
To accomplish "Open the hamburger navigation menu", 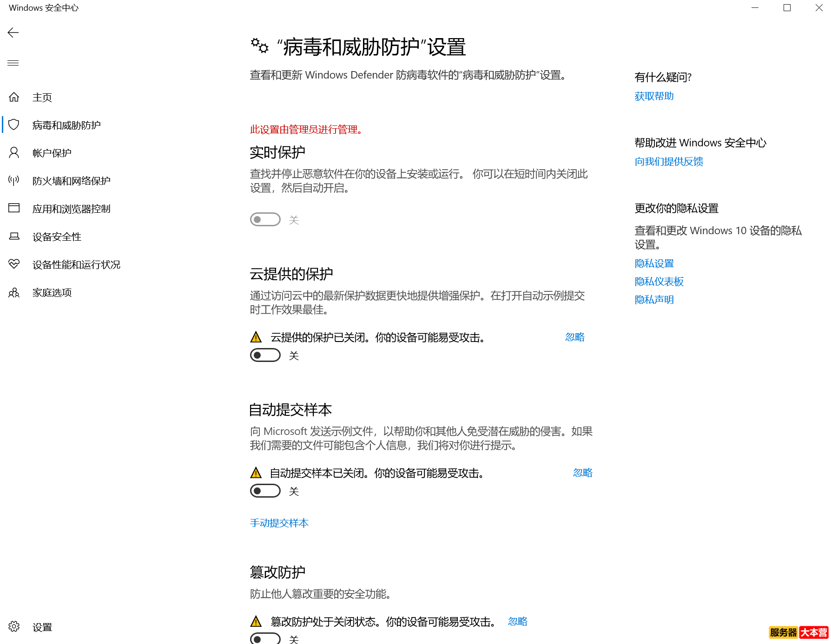I will pos(13,63).
